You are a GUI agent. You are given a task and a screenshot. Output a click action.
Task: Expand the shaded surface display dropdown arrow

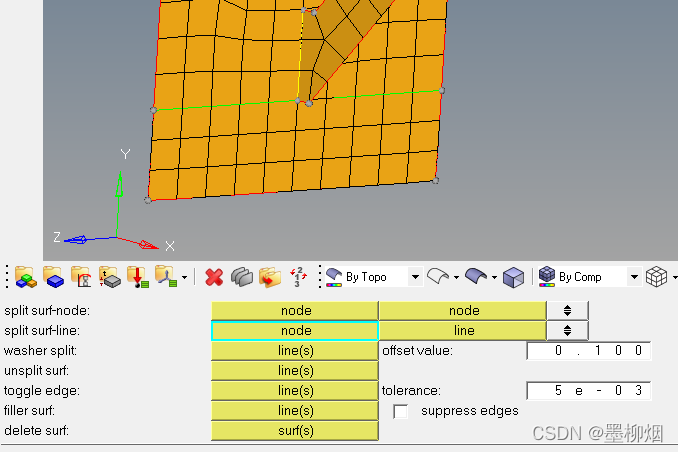[494, 277]
